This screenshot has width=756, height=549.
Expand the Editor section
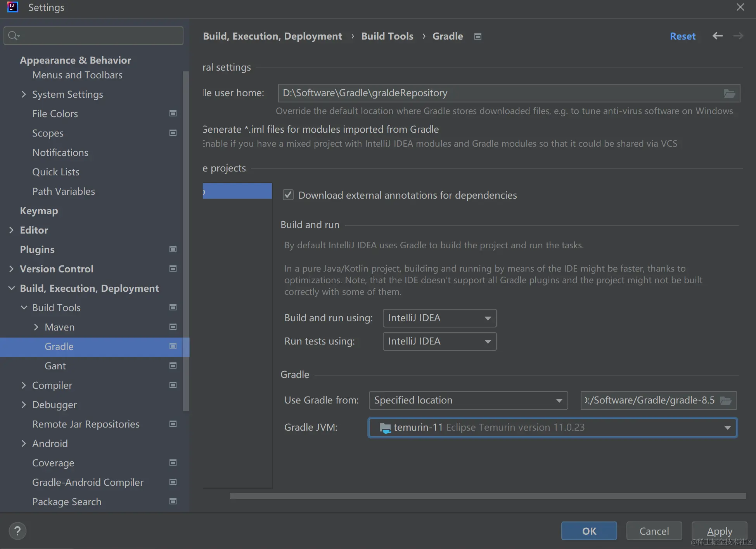(x=11, y=230)
